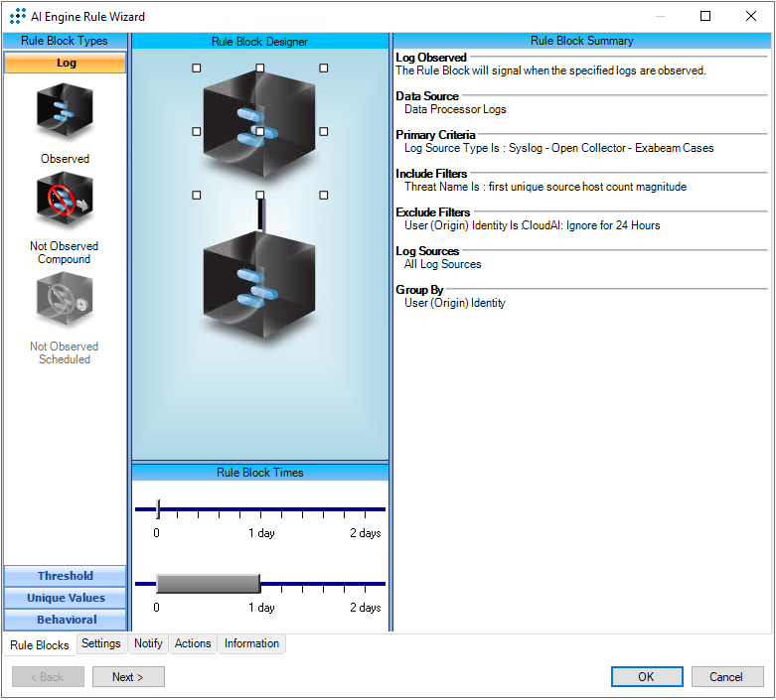Click the top-left resize handle of selected block
This screenshot has width=776, height=700.
[197, 69]
